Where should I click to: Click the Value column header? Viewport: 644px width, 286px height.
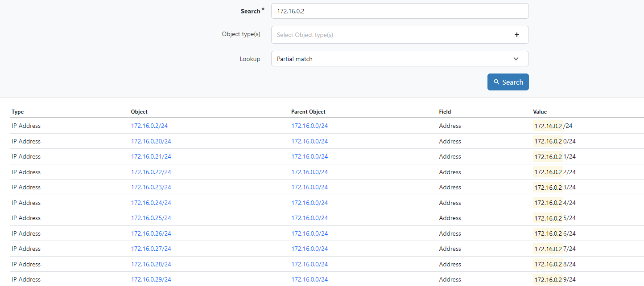(x=540, y=112)
